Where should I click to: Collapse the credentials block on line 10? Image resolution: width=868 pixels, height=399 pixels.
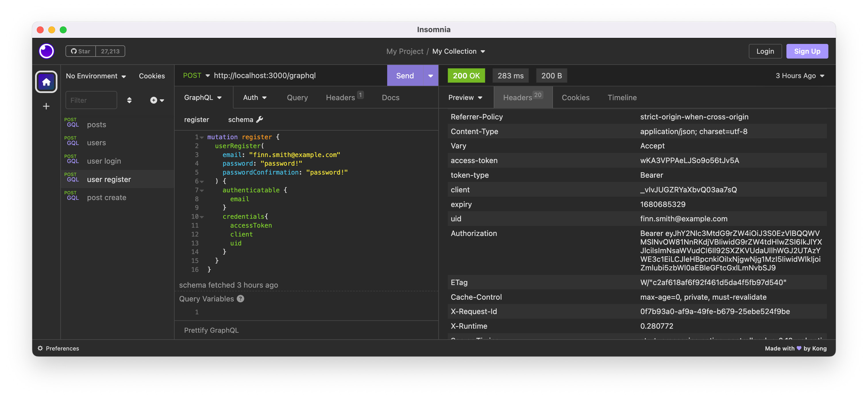(x=202, y=217)
